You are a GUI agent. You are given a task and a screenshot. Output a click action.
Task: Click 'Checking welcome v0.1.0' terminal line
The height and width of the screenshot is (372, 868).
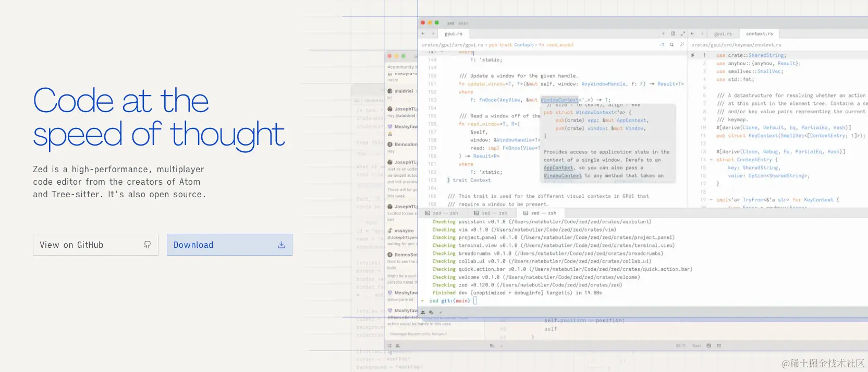pos(536,277)
